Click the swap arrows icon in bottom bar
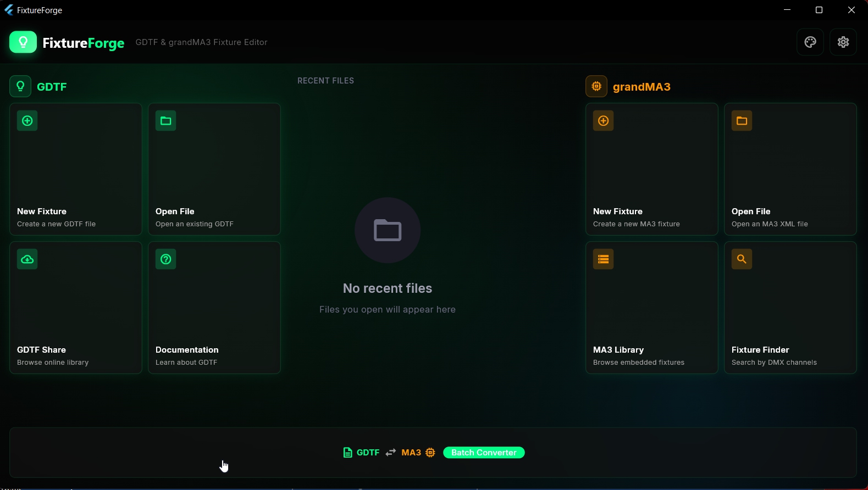This screenshot has height=490, width=868. (x=391, y=453)
